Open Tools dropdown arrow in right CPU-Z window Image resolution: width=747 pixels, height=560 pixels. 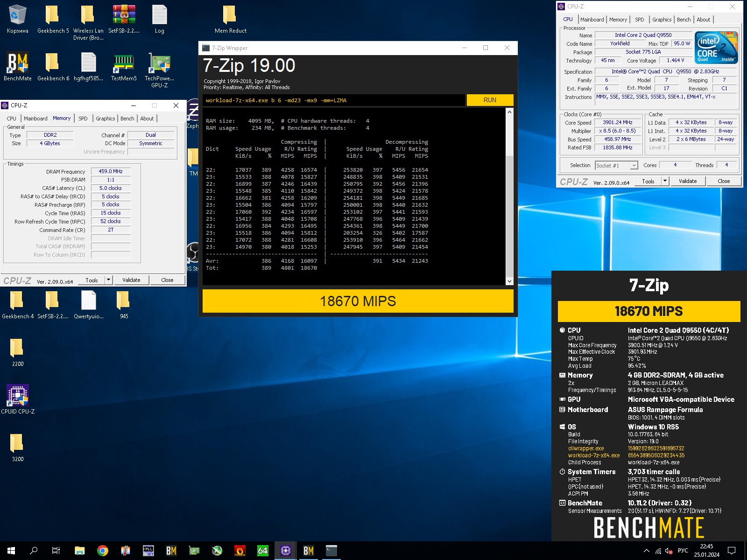coord(665,181)
